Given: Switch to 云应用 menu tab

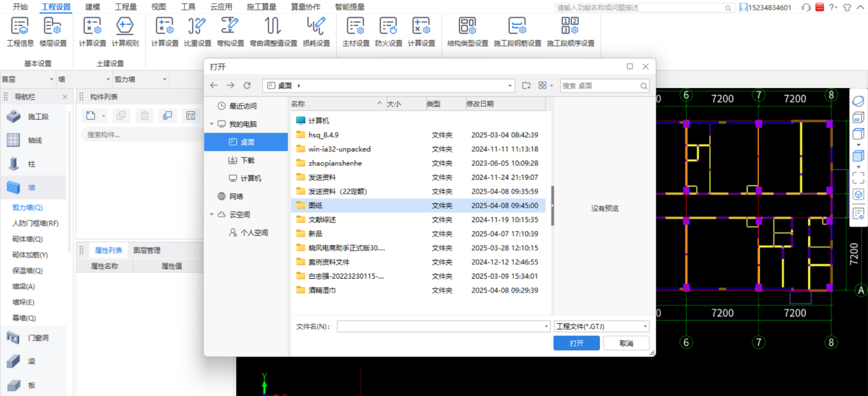Looking at the screenshot, I should pyautogui.click(x=221, y=7).
